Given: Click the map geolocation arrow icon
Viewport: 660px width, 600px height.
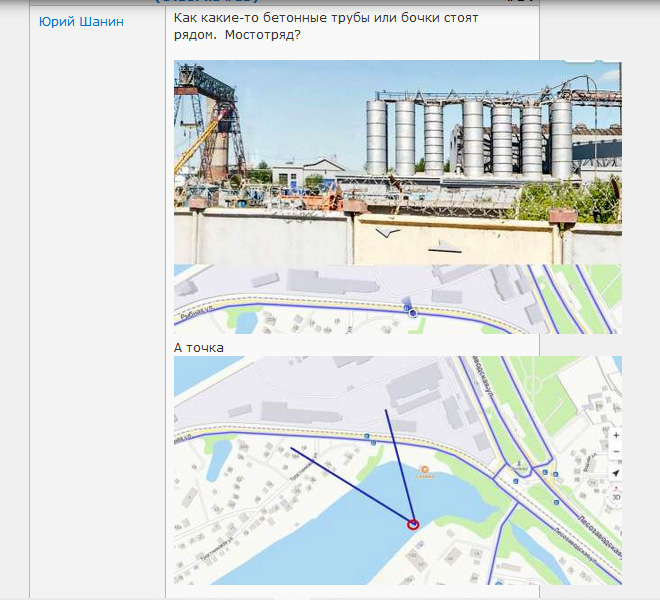Looking at the screenshot, I should (615, 473).
